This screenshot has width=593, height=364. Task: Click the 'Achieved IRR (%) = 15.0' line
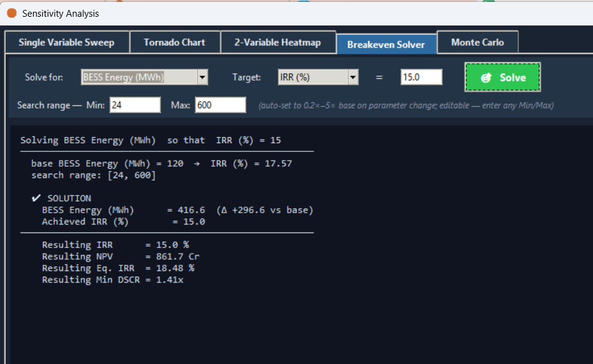124,221
